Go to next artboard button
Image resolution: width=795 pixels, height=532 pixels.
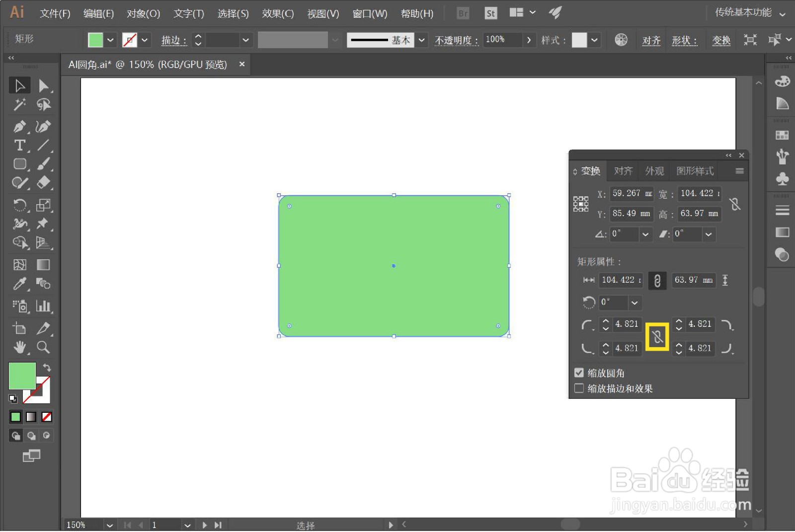point(205,525)
